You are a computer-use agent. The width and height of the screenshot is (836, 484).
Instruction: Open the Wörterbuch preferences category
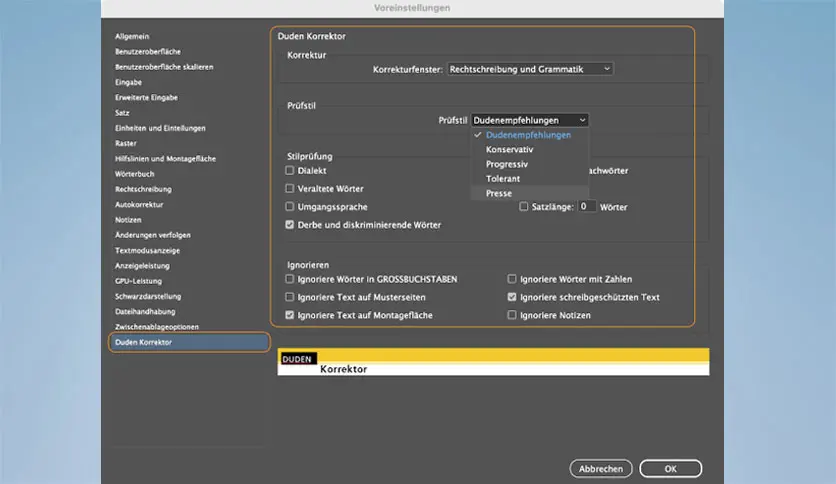pos(134,174)
